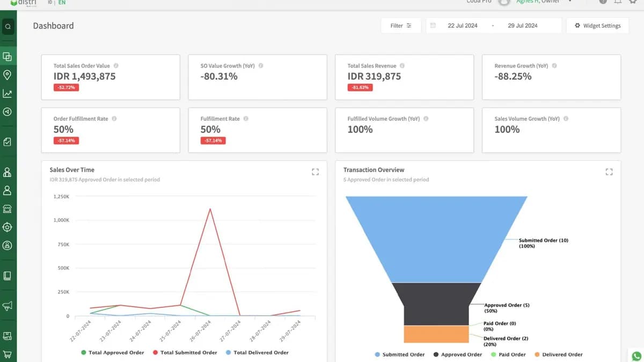Click the -81.63% badge on Total Sales Revenue
Image resolution: width=644 pixels, height=362 pixels.
tap(360, 87)
